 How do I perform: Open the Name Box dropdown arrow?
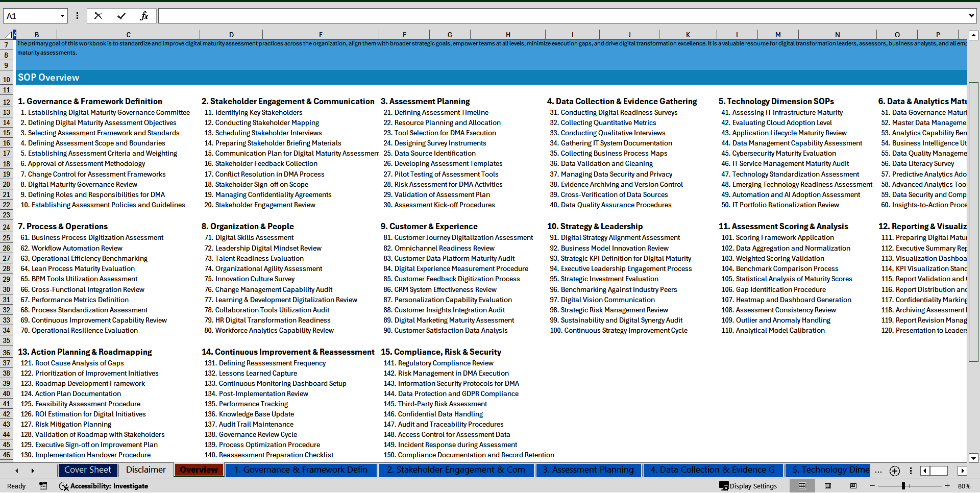click(x=63, y=15)
